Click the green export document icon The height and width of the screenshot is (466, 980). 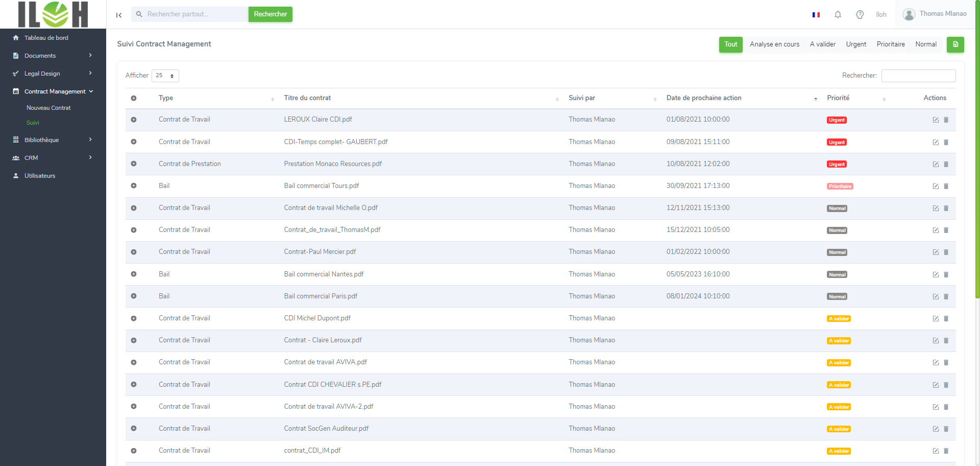(955, 44)
